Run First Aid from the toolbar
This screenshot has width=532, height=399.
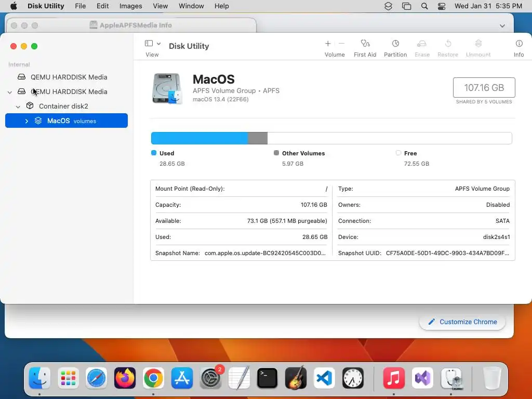coord(365,44)
